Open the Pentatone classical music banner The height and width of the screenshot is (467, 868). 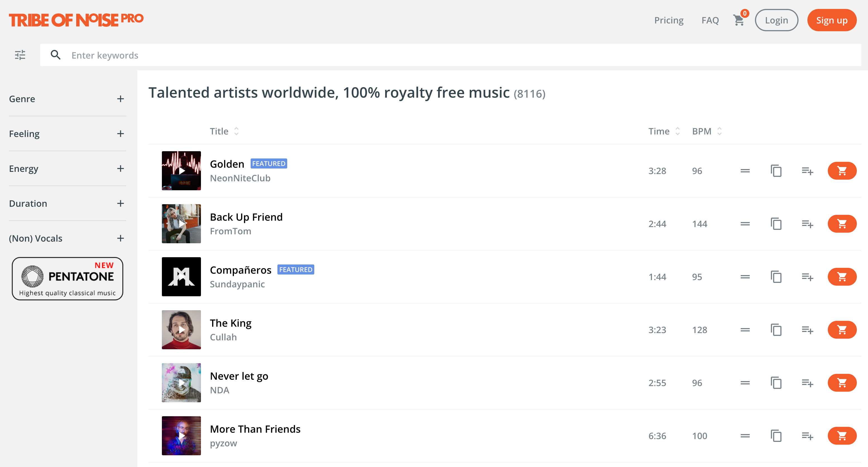click(67, 278)
